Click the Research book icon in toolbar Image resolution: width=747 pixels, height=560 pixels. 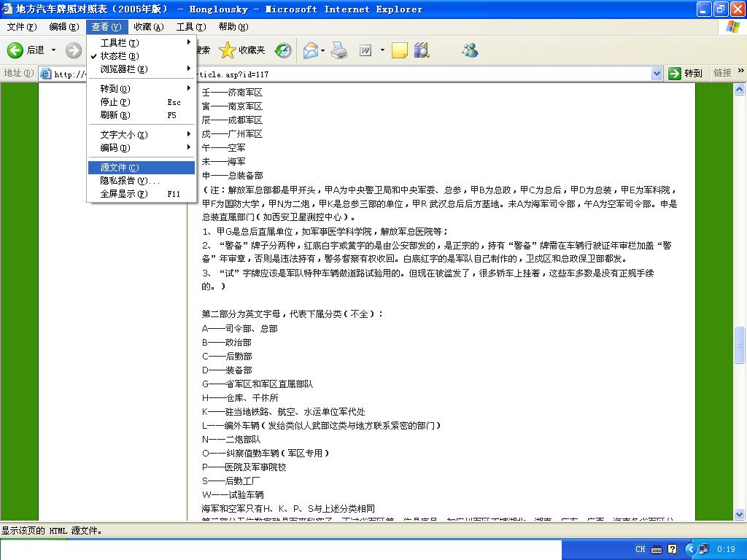[422, 50]
